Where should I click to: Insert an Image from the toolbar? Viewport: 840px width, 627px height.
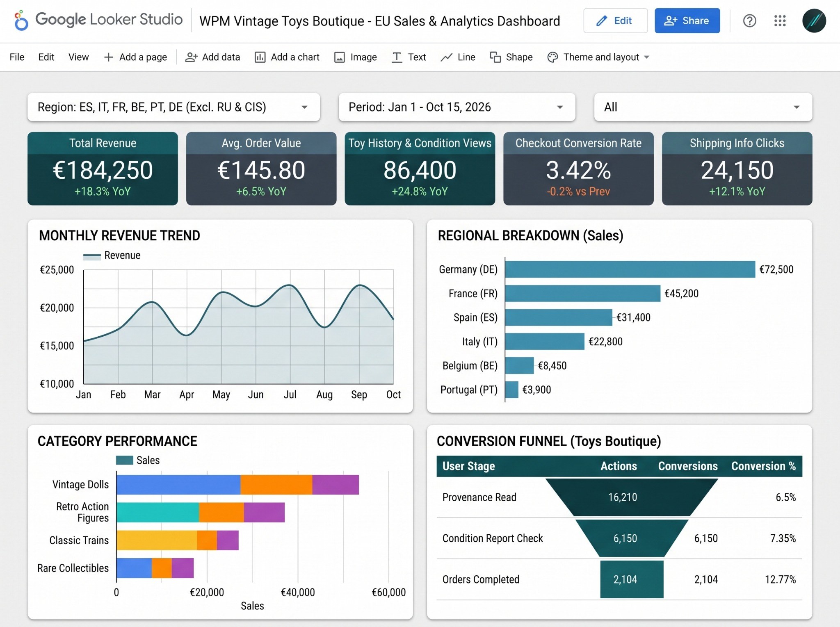[x=355, y=57]
